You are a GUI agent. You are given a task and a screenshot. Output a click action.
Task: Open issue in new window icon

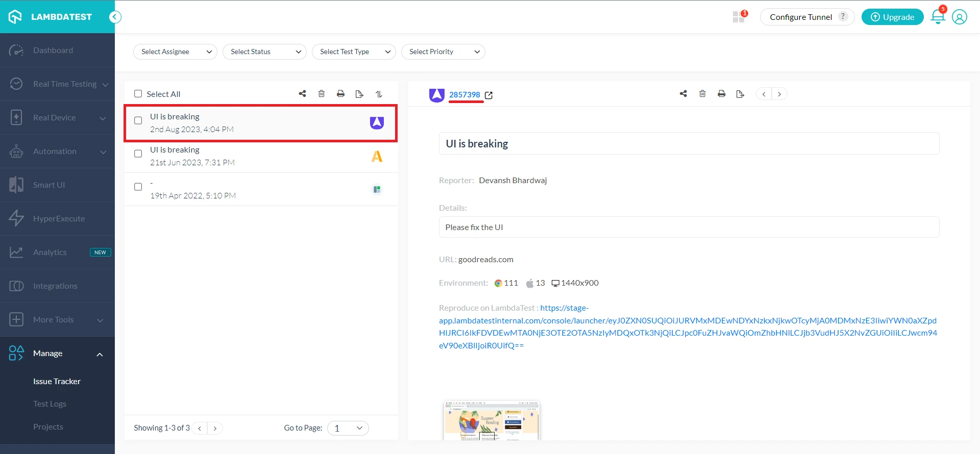coord(488,95)
